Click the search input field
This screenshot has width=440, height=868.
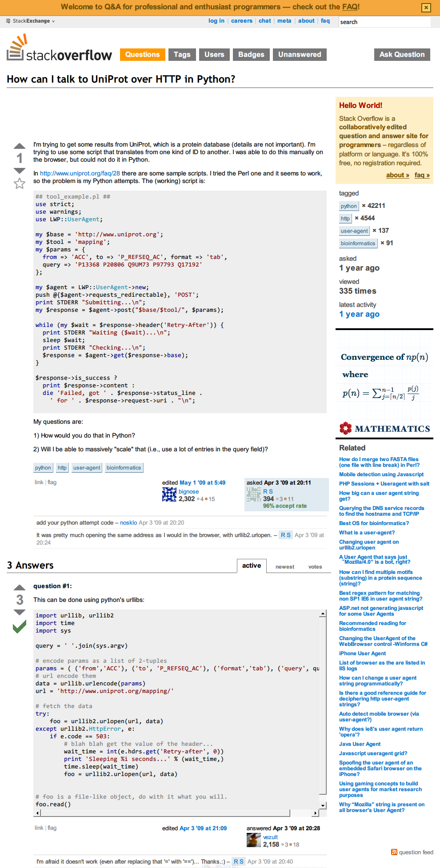[x=385, y=22]
